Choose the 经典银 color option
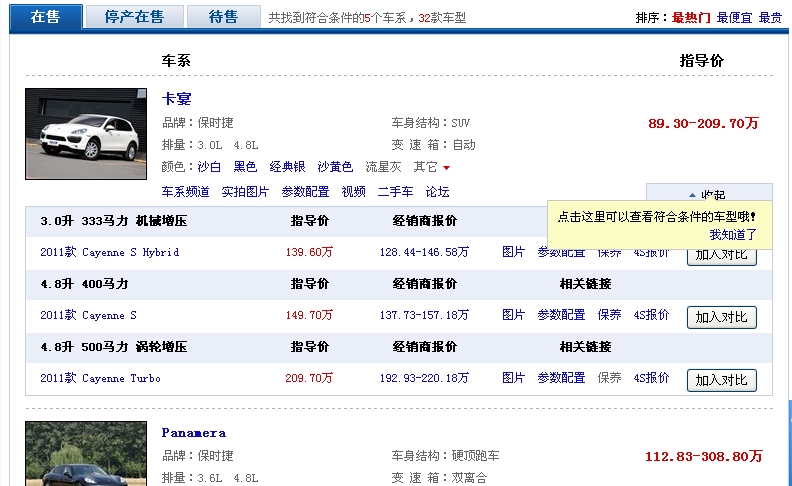Screen dimensions: 792x486 pos(287,167)
